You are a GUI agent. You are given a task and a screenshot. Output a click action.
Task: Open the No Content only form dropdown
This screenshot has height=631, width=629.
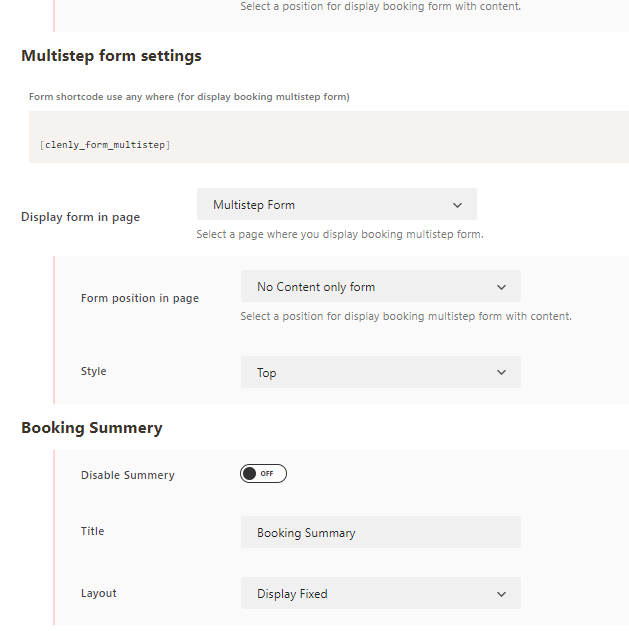point(381,286)
